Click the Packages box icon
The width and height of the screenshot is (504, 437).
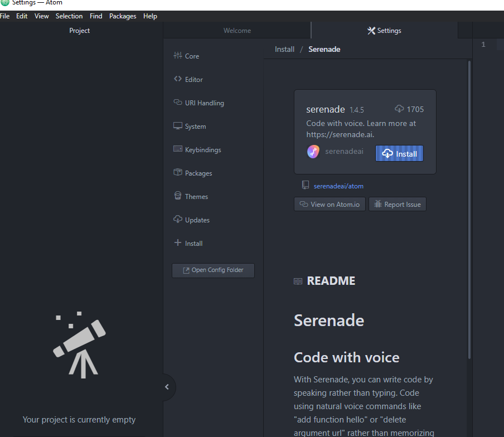tap(178, 172)
